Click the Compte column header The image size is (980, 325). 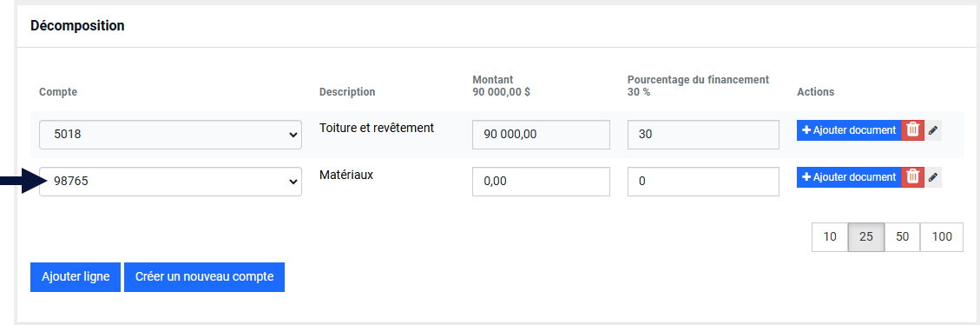(58, 92)
